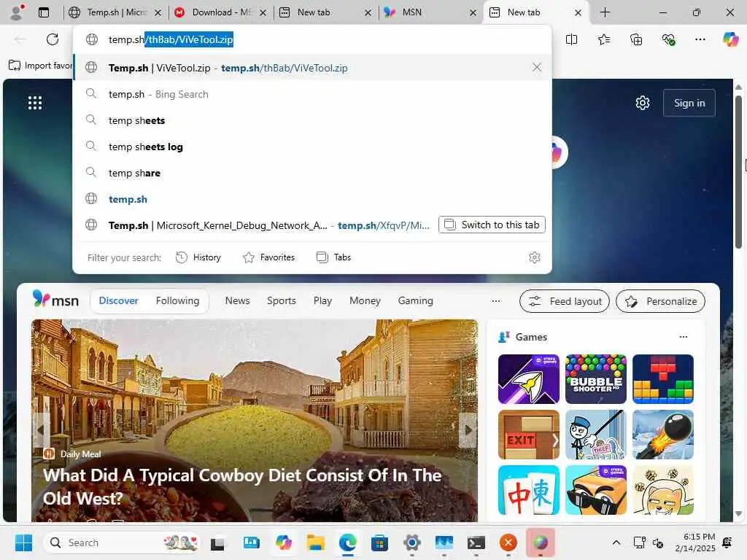
Task: Open the clock and date in taskbar
Action: point(695,542)
